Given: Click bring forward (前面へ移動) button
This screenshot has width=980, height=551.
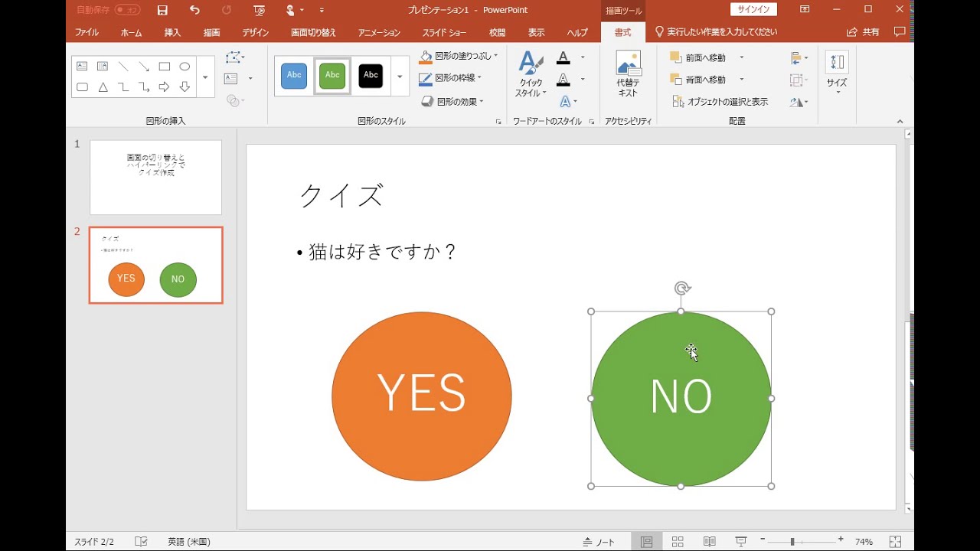Looking at the screenshot, I should 697,57.
